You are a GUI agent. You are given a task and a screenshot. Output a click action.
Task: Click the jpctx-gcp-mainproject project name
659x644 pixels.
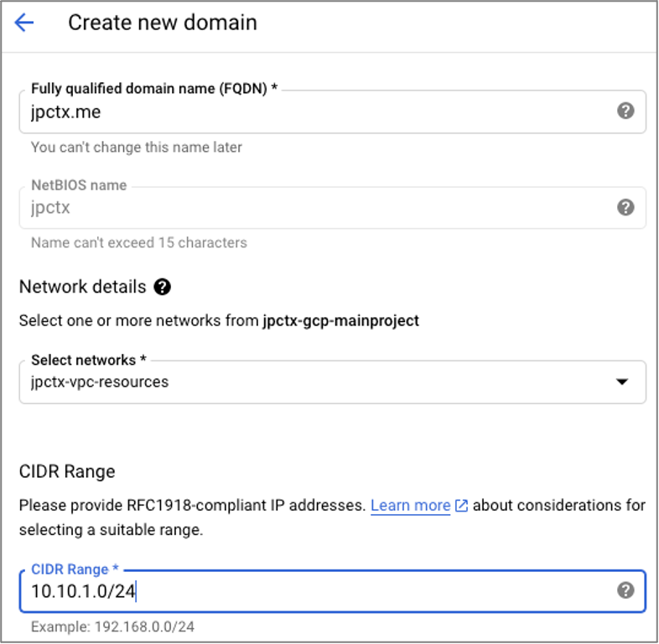(340, 320)
